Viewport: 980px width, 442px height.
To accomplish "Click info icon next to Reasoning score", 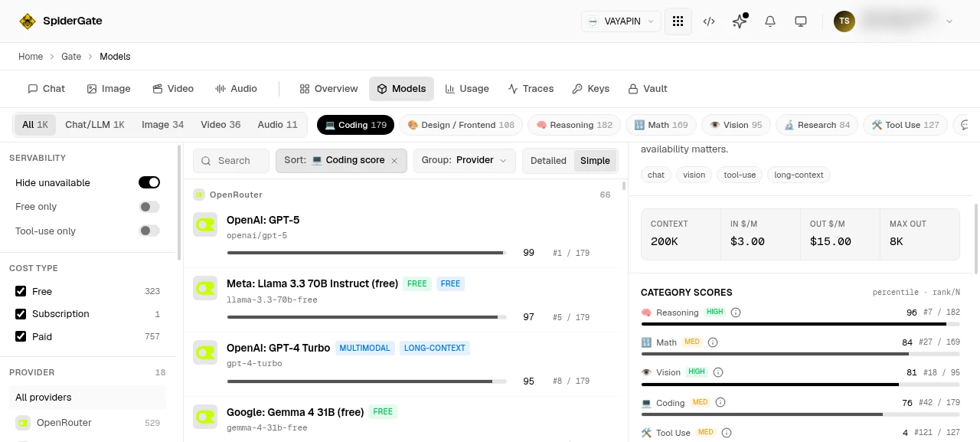I will pos(736,313).
